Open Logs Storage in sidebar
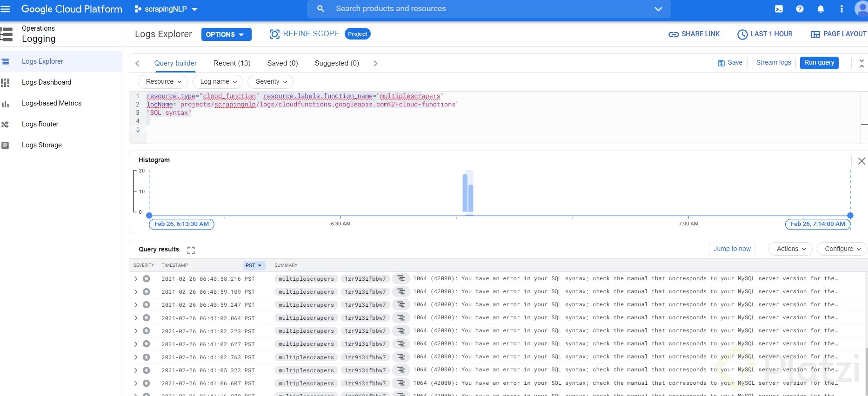Image resolution: width=868 pixels, height=396 pixels. (x=42, y=145)
